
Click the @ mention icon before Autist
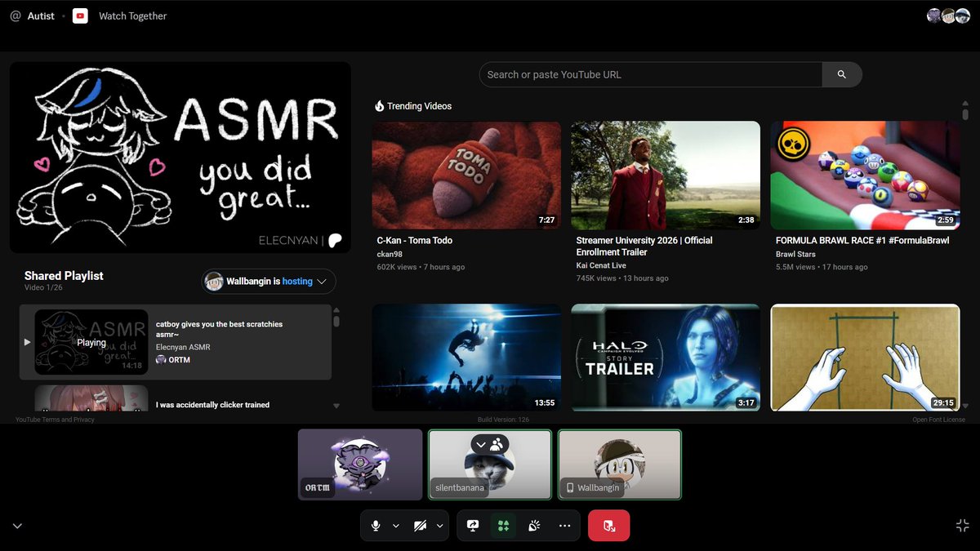[16, 16]
